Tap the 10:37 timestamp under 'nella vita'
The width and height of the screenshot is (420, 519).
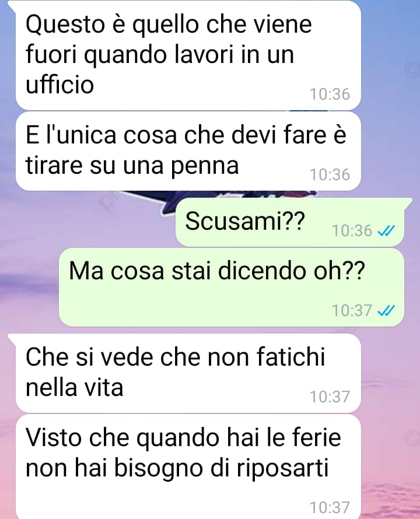[x=330, y=397]
